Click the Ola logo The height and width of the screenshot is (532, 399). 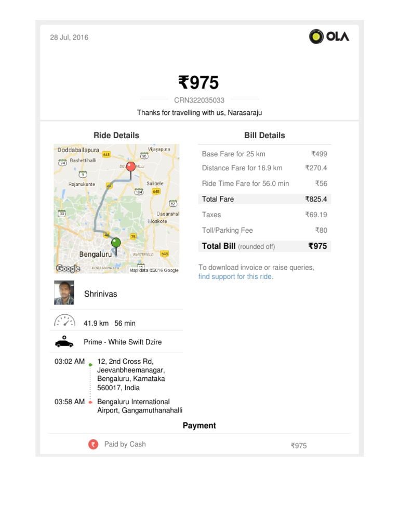coord(329,36)
